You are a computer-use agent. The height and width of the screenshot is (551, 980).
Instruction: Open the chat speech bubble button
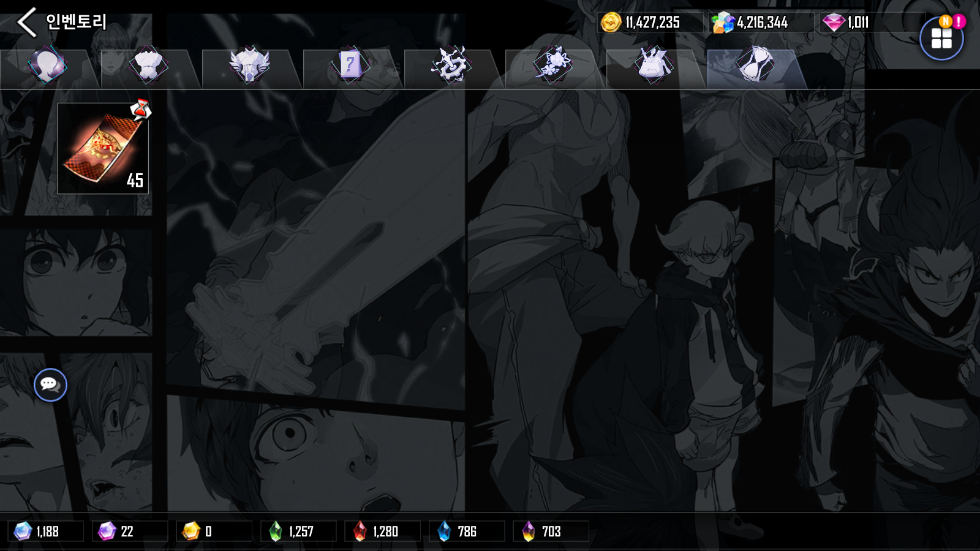50,385
